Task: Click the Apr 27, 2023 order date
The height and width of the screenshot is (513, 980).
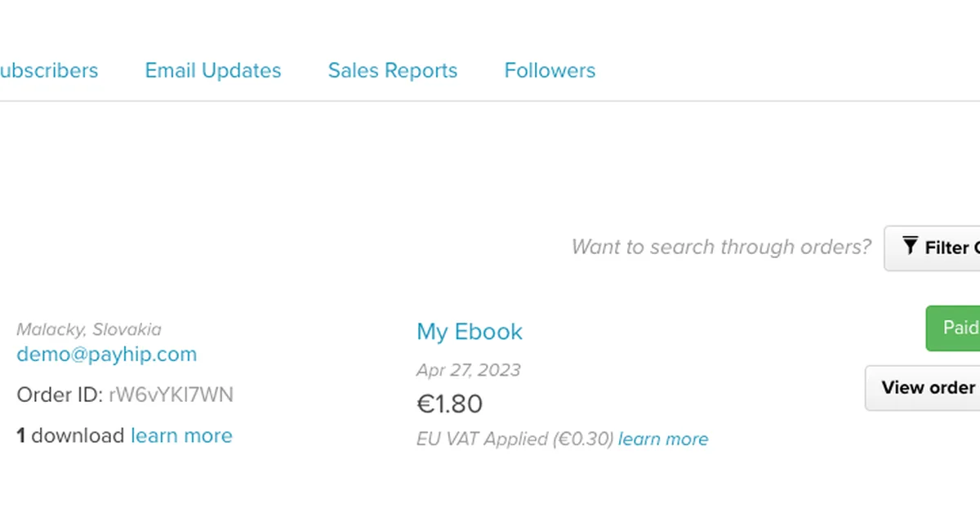Action: tap(468, 370)
